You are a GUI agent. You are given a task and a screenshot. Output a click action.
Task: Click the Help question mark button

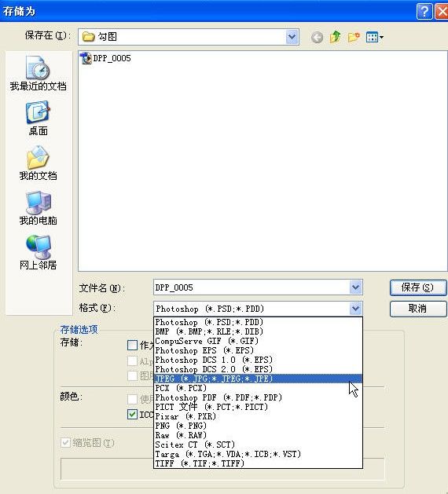[x=424, y=12]
